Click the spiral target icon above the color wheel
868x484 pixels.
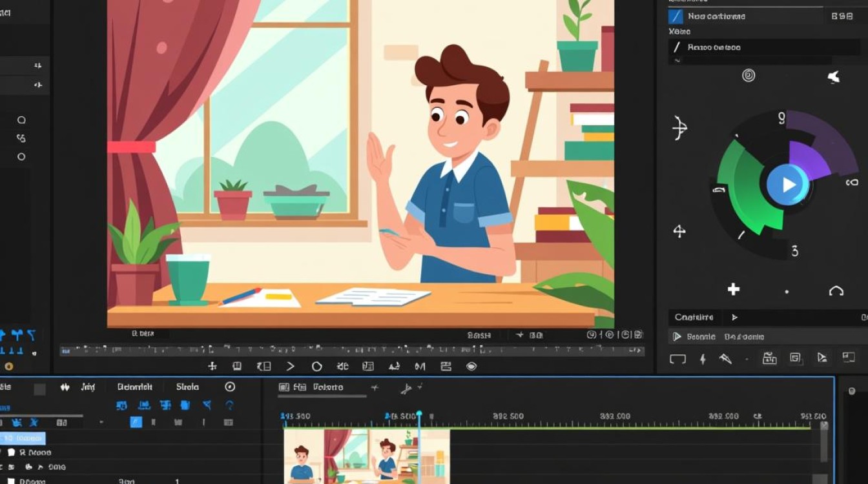tap(749, 76)
